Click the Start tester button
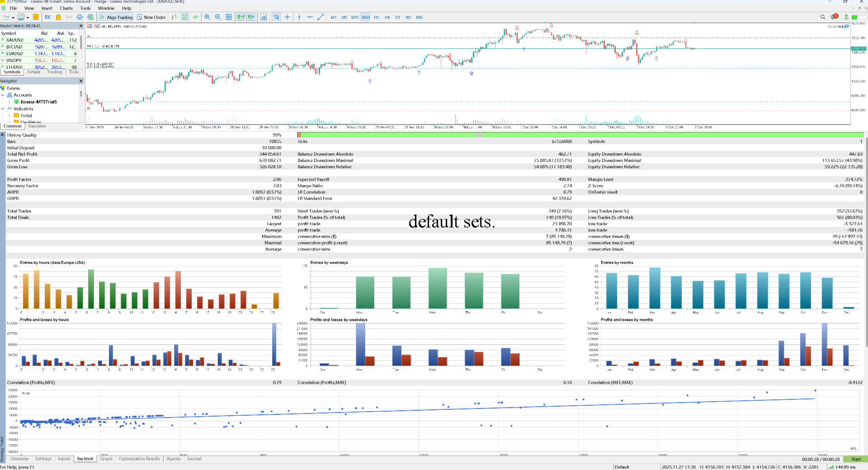 point(856,459)
